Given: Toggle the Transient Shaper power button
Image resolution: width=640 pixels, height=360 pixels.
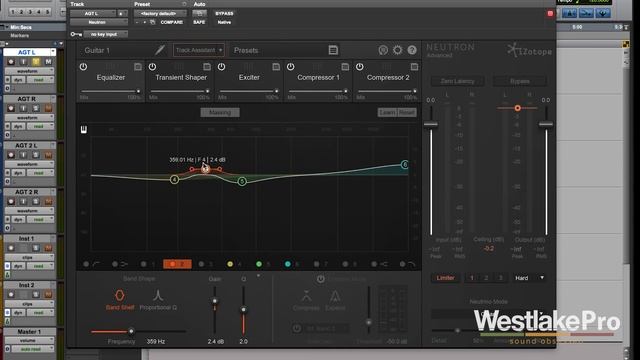Looking at the screenshot, I should coord(152,67).
